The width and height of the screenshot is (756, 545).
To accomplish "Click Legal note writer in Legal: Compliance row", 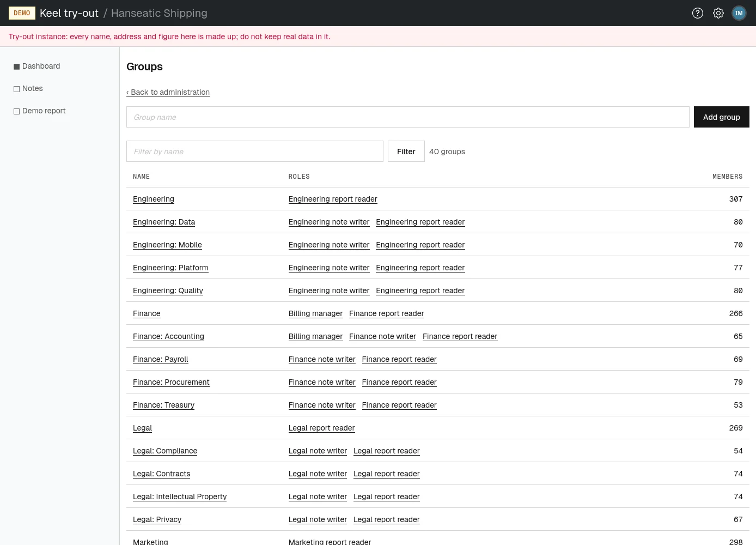I will click(318, 451).
